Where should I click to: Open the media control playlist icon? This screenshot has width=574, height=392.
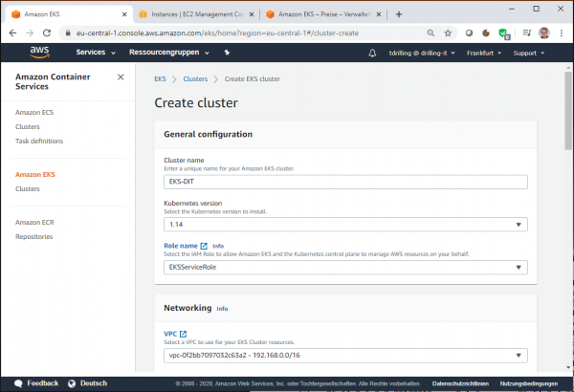coord(527,33)
